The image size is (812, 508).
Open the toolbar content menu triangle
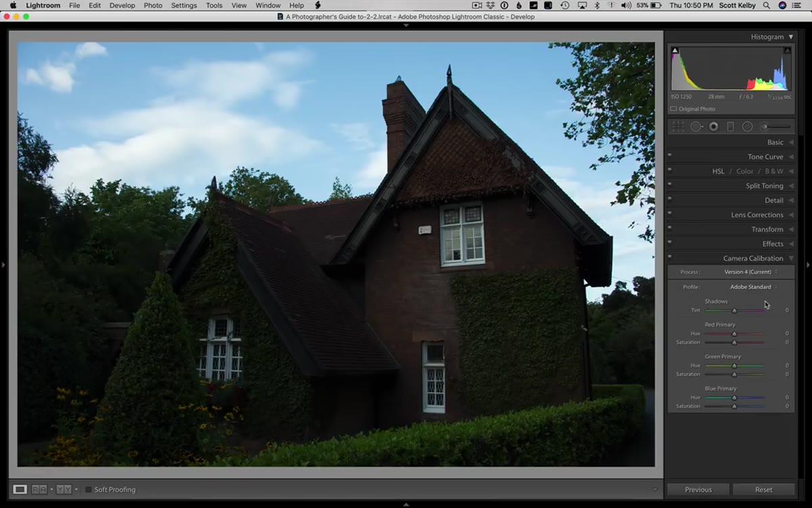tap(655, 489)
